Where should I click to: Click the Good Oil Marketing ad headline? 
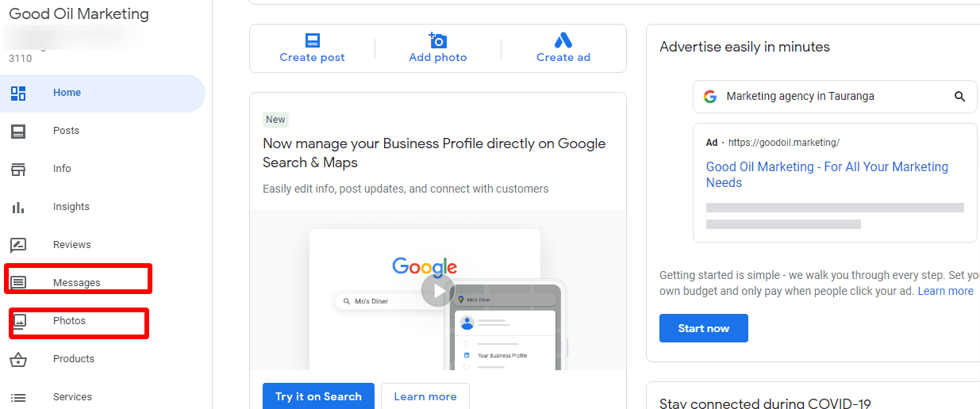(x=827, y=175)
